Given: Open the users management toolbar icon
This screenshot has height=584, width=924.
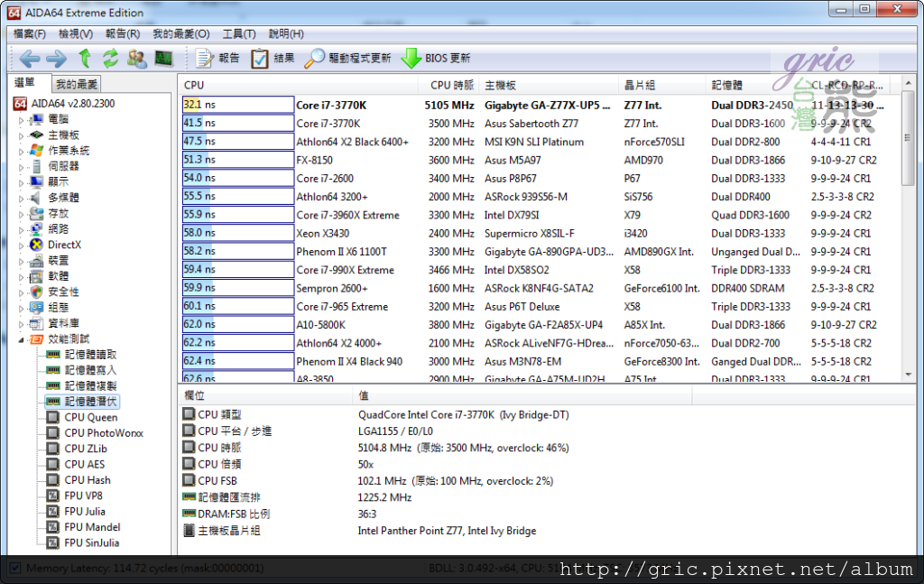Looking at the screenshot, I should 137,59.
